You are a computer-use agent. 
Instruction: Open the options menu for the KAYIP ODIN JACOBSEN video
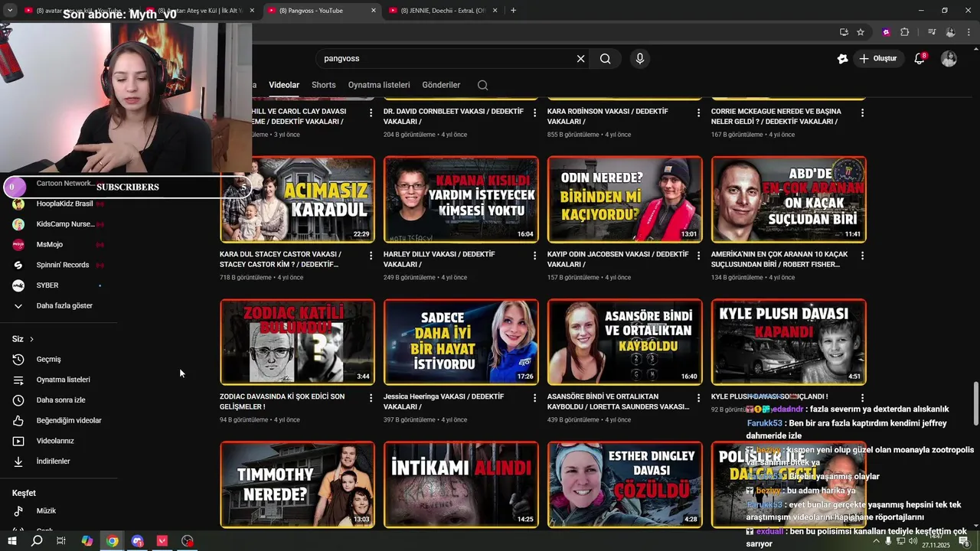pos(698,255)
